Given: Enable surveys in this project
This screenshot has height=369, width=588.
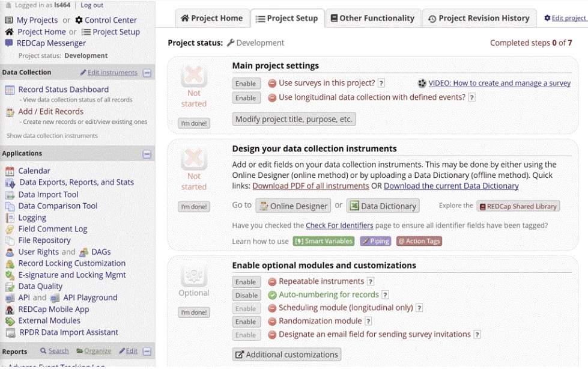Looking at the screenshot, I should (246, 84).
